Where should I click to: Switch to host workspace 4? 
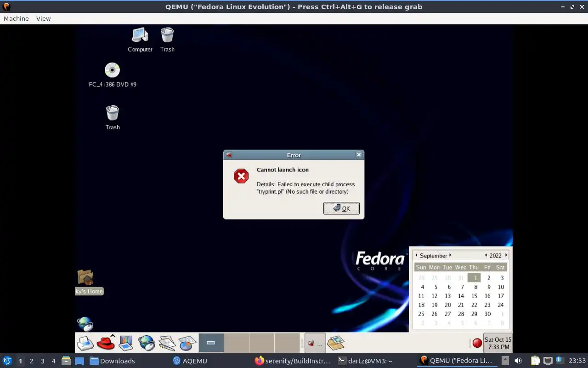pyautogui.click(x=53, y=361)
